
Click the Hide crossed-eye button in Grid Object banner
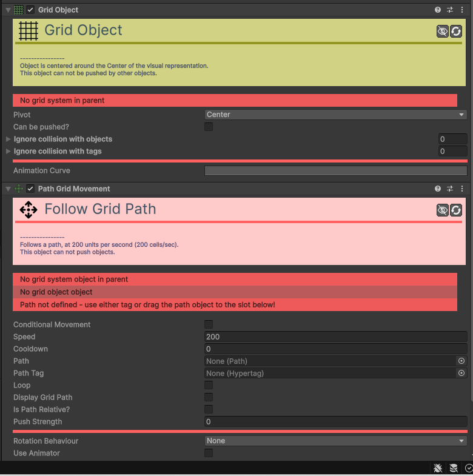point(443,31)
